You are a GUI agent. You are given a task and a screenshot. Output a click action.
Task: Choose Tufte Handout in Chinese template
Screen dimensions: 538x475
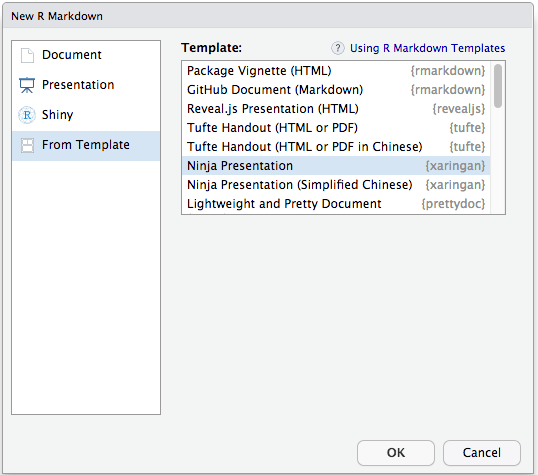[336, 147]
